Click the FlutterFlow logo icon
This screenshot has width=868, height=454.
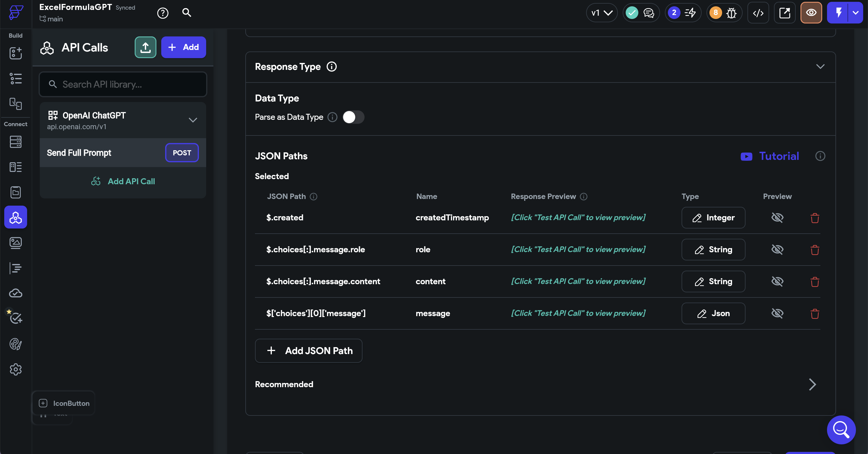tap(16, 12)
